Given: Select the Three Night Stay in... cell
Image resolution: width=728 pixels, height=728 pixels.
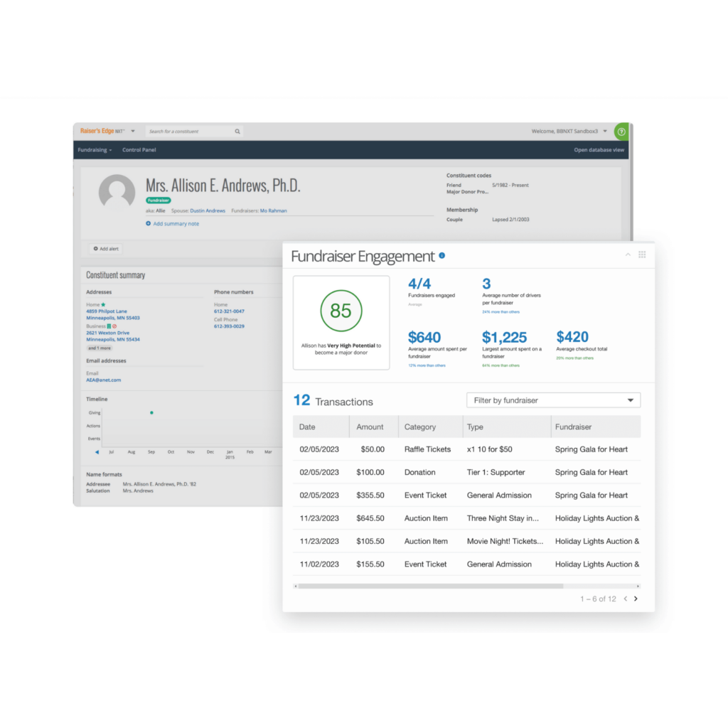Looking at the screenshot, I should pos(503,518).
